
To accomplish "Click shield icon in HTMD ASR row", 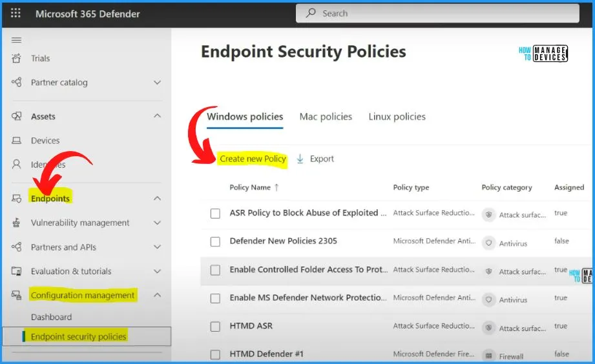I will [x=489, y=328].
